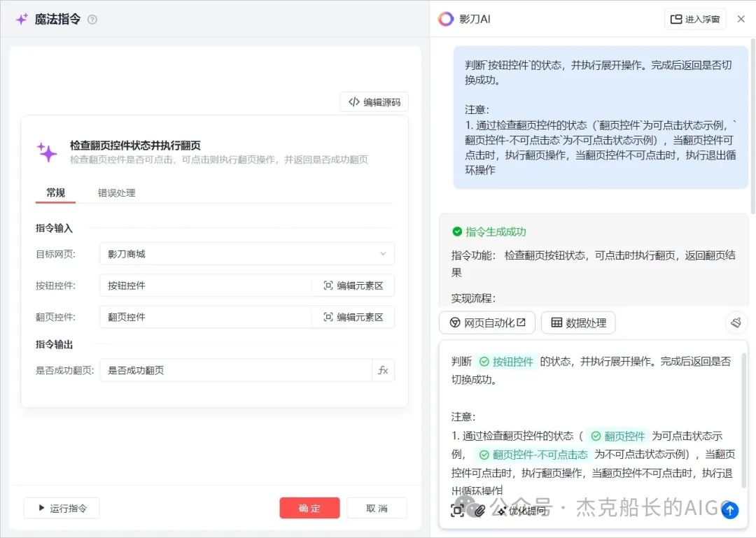This screenshot has width=756, height=538.
Task: Click the 影刀AI logo icon
Action: [x=445, y=19]
